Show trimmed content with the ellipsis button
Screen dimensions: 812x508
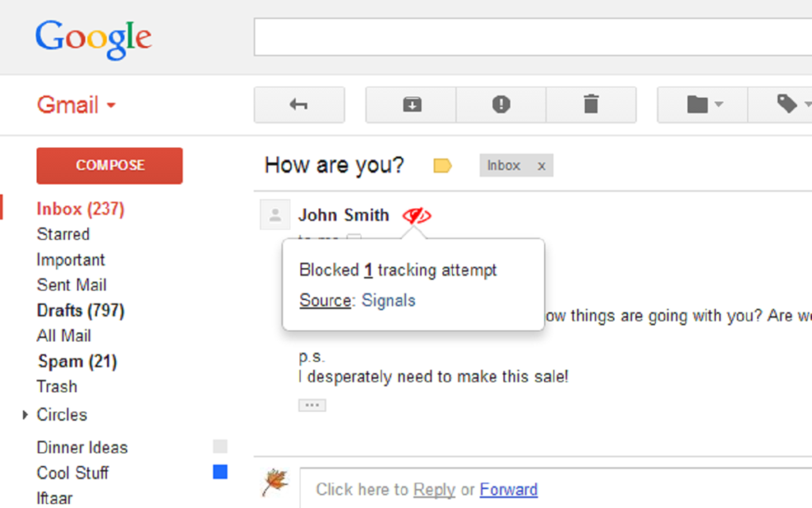coord(312,406)
